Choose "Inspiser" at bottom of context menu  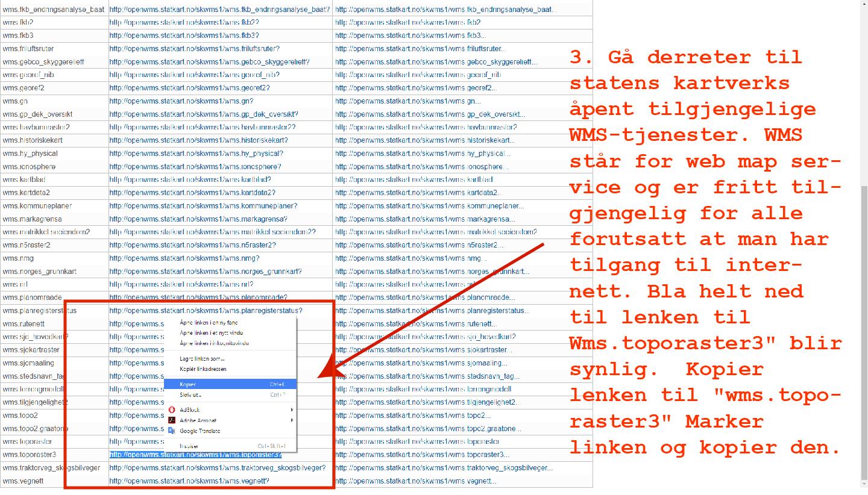[189, 446]
